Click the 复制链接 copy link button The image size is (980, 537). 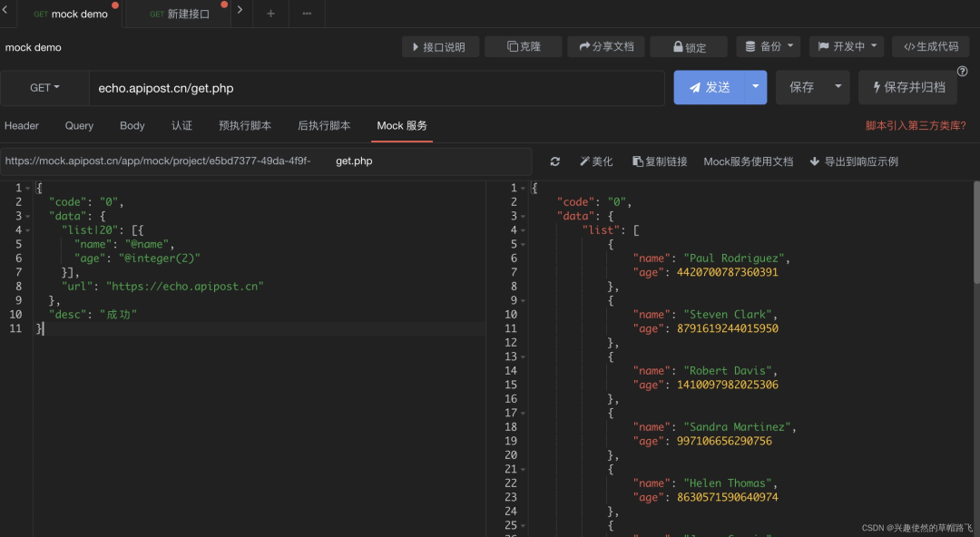tap(661, 161)
